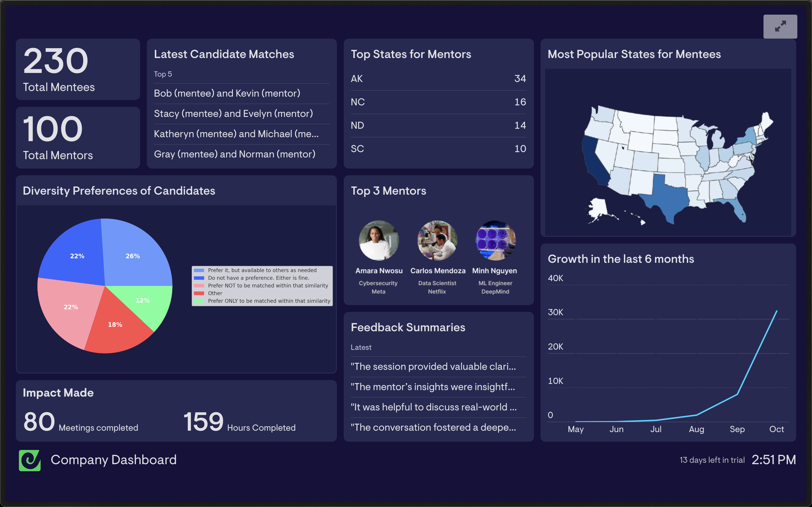
Task: Click Carlos Mendoza's profile photo
Action: tap(437, 241)
